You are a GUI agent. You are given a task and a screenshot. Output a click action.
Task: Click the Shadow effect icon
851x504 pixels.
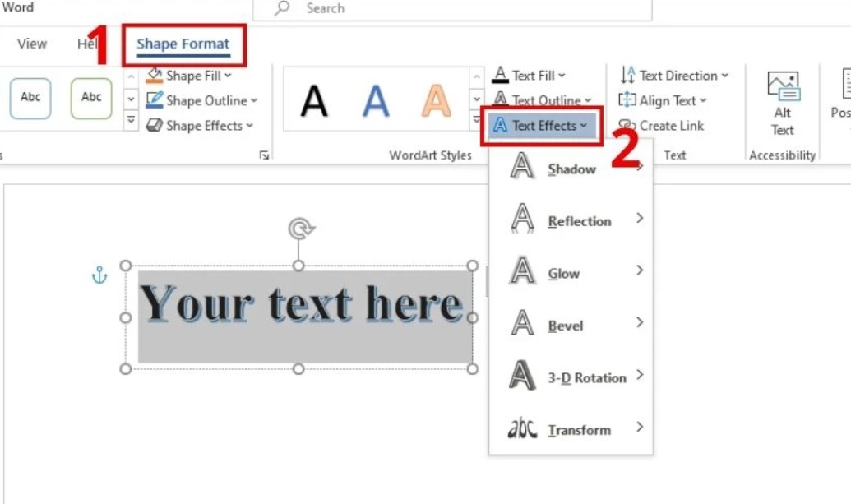[522, 165]
